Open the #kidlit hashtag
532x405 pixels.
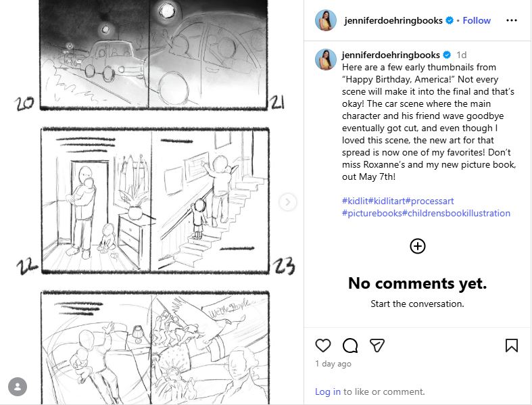[355, 201]
